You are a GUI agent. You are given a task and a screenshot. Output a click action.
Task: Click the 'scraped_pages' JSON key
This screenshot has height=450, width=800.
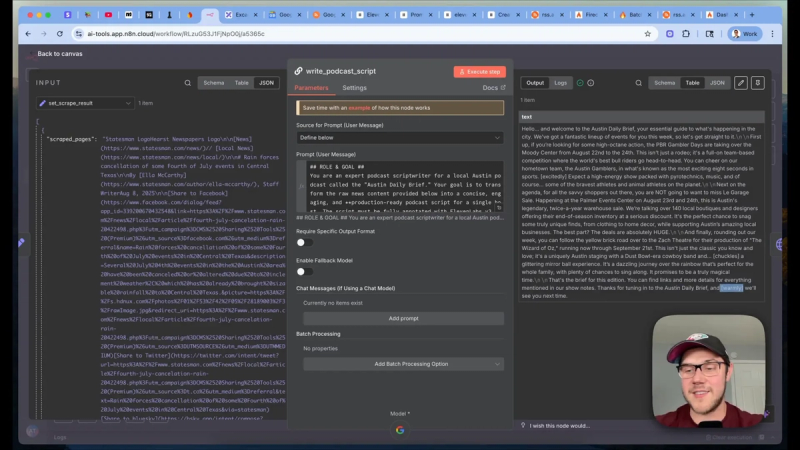[71, 139]
